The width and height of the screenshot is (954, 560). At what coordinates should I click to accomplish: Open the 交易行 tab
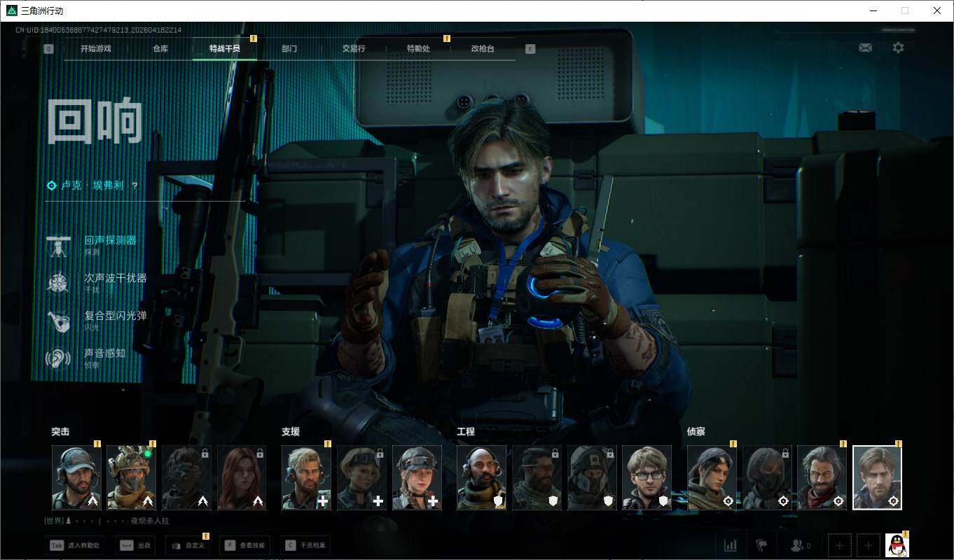tap(354, 49)
